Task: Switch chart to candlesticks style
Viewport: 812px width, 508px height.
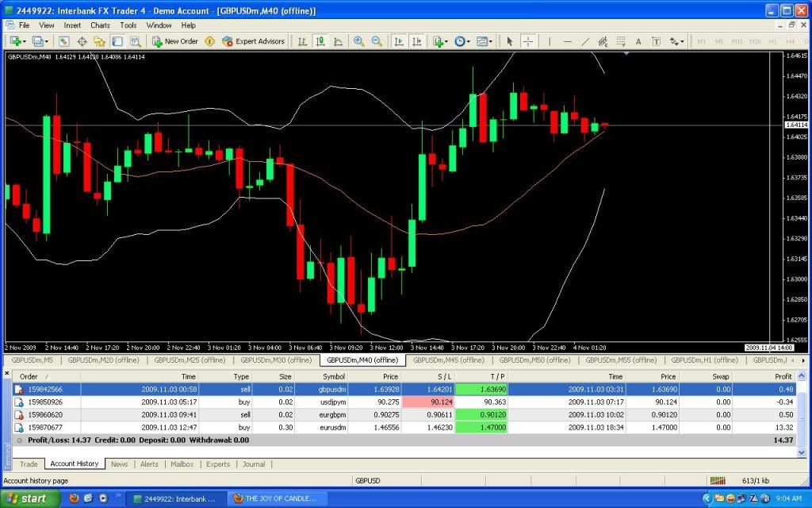Action: 320,41
